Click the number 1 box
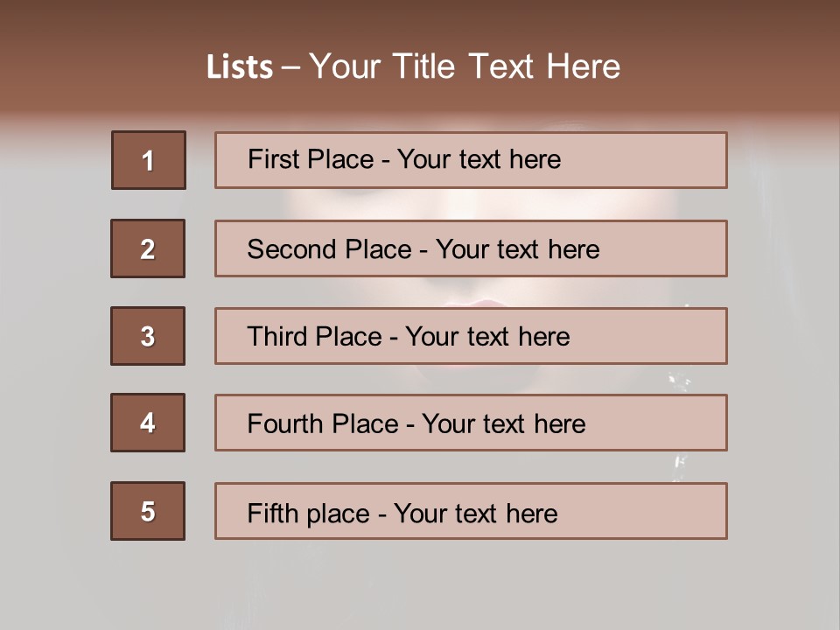Viewport: 840px width, 630px height. pos(149,160)
